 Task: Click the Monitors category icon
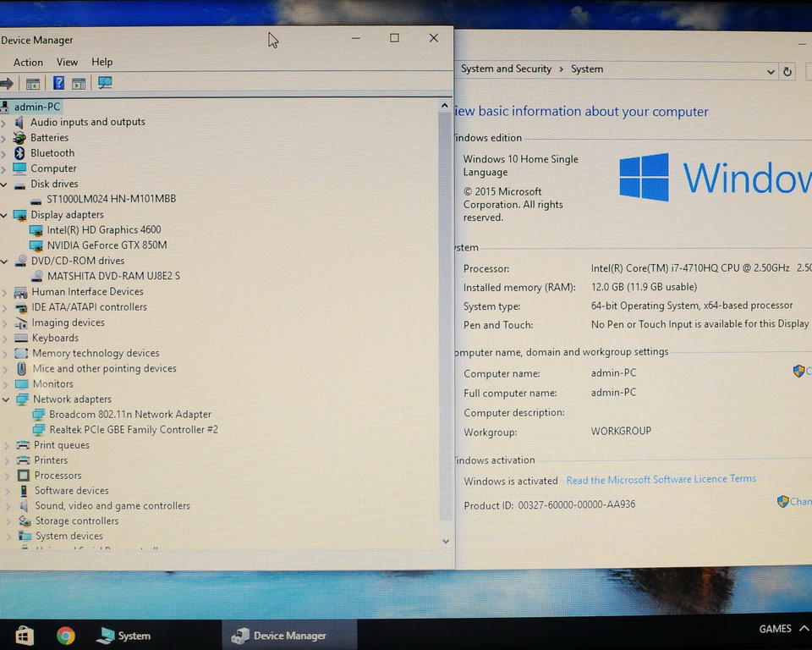[22, 384]
